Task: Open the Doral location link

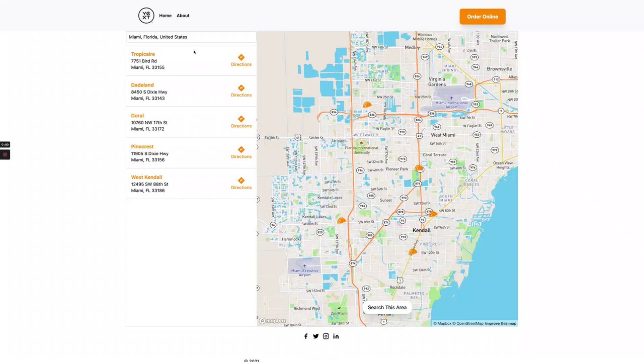Action: click(137, 116)
